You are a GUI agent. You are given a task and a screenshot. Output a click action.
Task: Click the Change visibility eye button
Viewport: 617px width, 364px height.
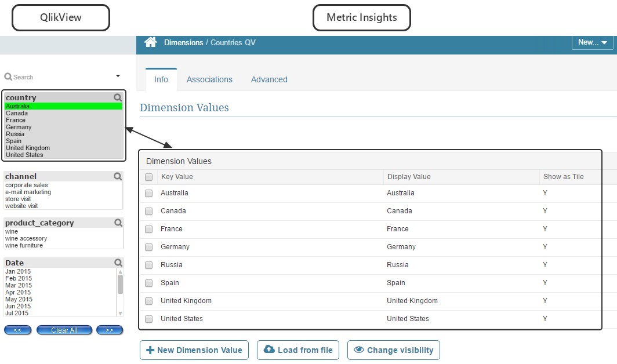pos(394,350)
